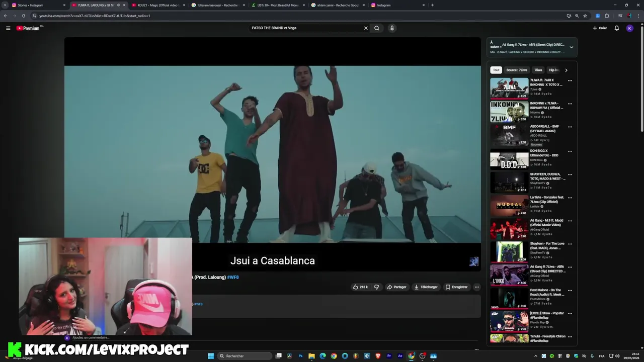644x362 pixels.
Task: Switch to Stories Instagram tab
Action: click(38, 5)
